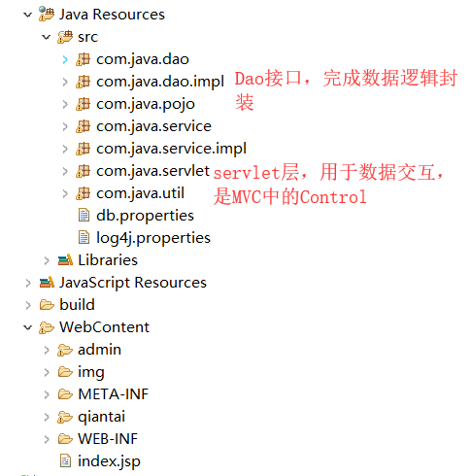Expand the build folder
The image size is (471, 476).
(28, 305)
